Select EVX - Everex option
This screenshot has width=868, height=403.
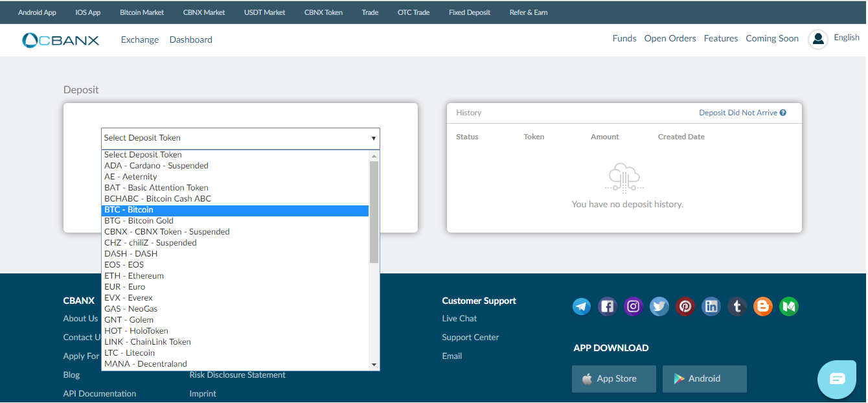235,298
